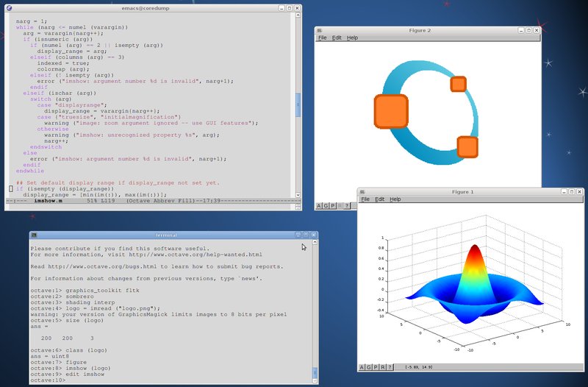This screenshot has height=387, width=588.
Task: Click the 'graphics_toolkit fltk' command line
Action: (x=102, y=291)
